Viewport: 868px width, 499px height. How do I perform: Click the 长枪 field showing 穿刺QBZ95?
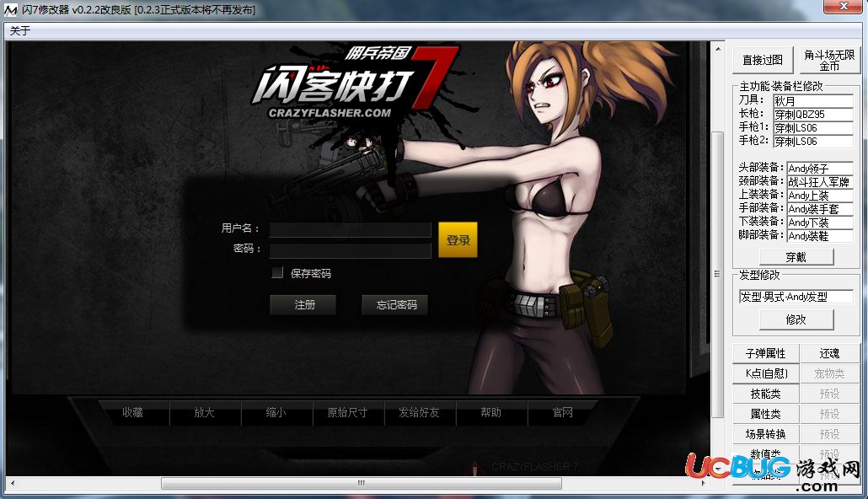click(813, 114)
